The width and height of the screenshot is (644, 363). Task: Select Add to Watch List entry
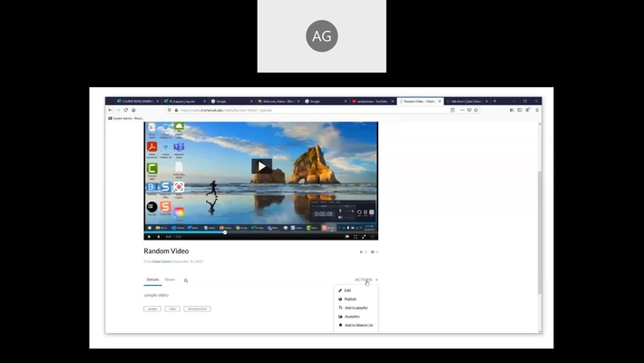pyautogui.click(x=358, y=325)
